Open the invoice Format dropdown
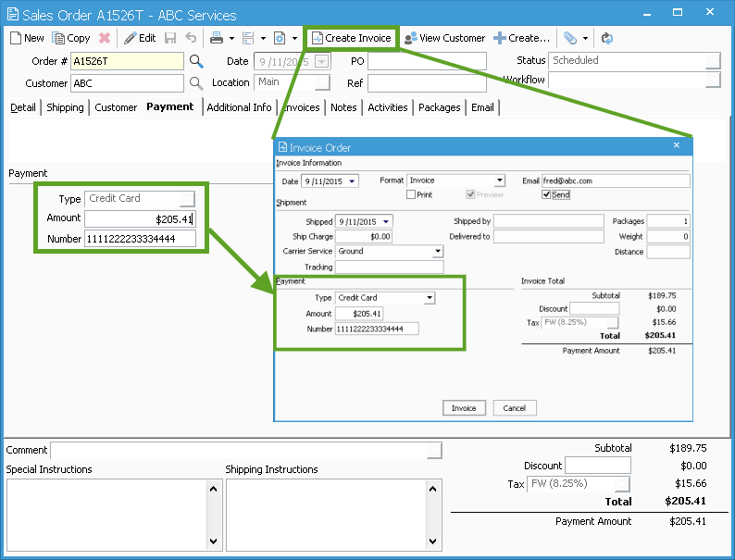 tap(500, 180)
